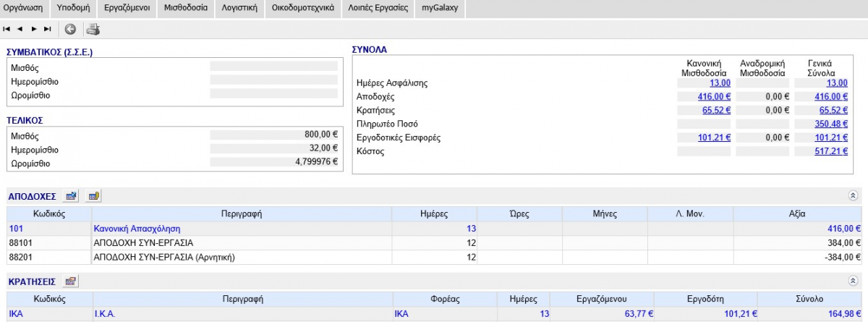Screen dimensions: 868x322
Task: Click the ΤΕΛΙΚΟΣ Μισθός field showing 800,00 €
Action: (273, 135)
